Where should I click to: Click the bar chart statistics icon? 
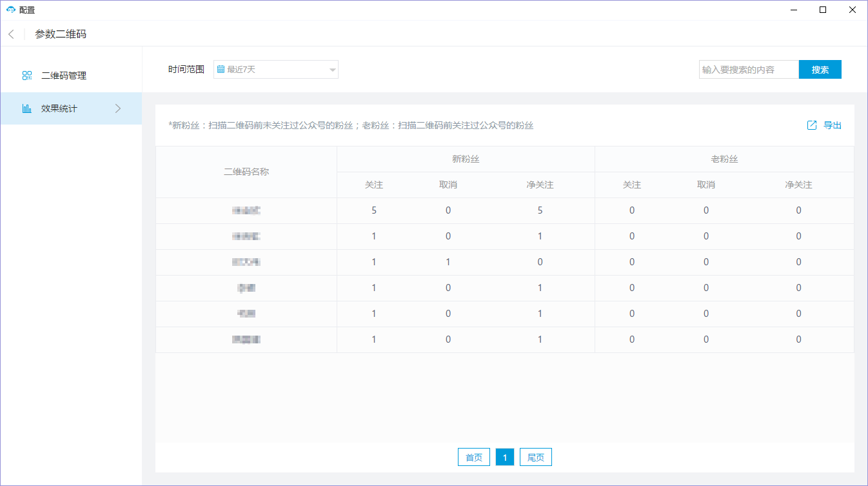click(27, 108)
